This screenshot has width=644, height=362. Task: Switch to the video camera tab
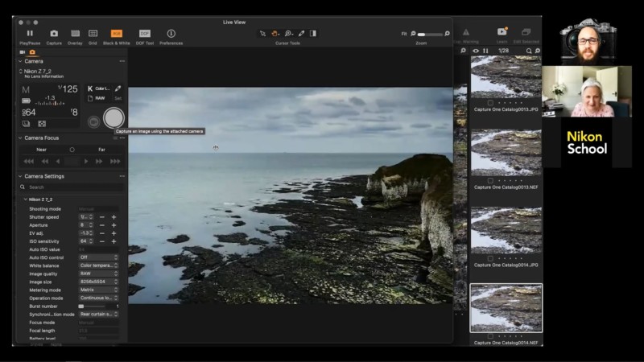23,52
